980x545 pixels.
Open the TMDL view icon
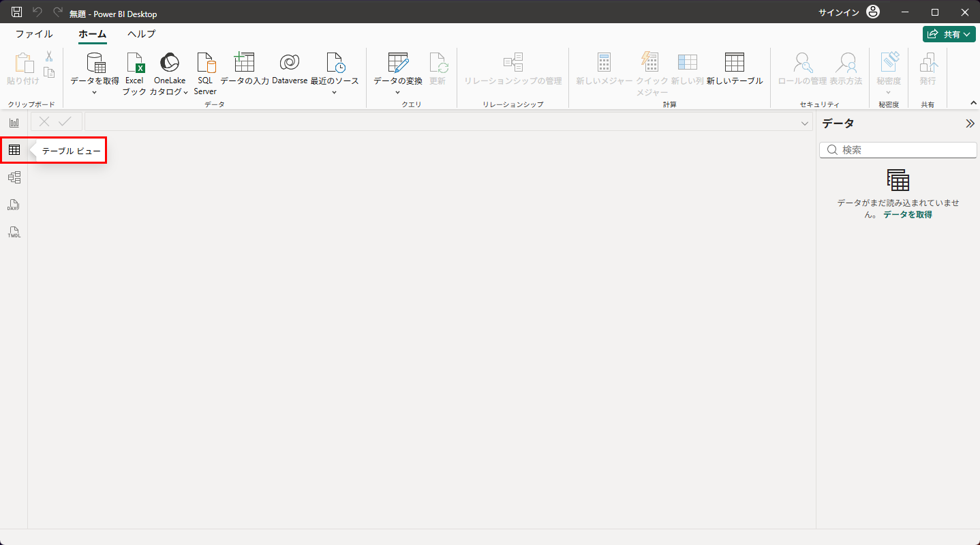point(14,232)
